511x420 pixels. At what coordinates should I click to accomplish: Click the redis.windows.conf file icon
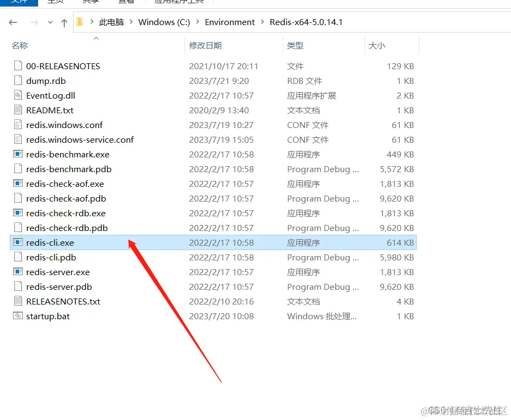pyautogui.click(x=18, y=124)
